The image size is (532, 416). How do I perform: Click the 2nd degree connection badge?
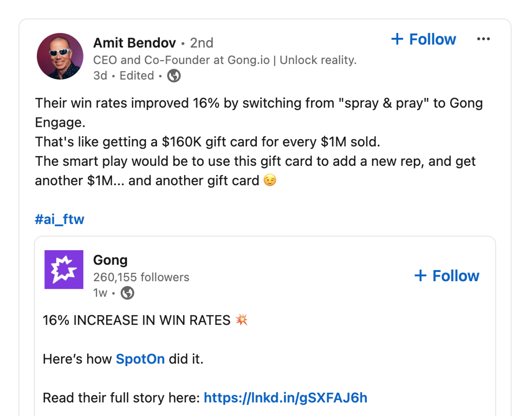pyautogui.click(x=202, y=43)
